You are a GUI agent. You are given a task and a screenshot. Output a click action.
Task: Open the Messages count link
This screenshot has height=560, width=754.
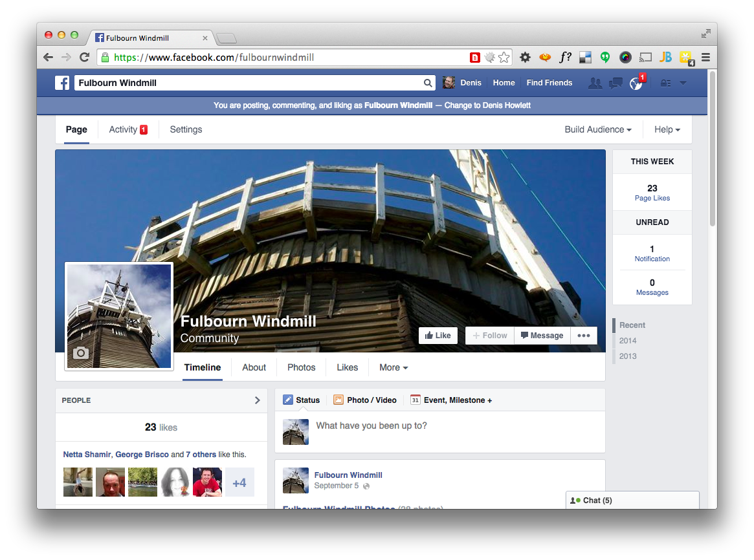point(652,287)
